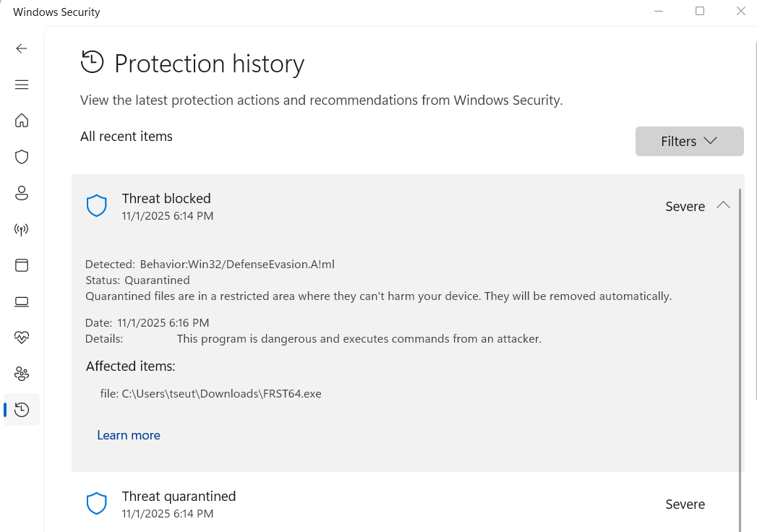Open Virus & threat protection shield icon
This screenshot has height=532, width=757.
coord(22,156)
